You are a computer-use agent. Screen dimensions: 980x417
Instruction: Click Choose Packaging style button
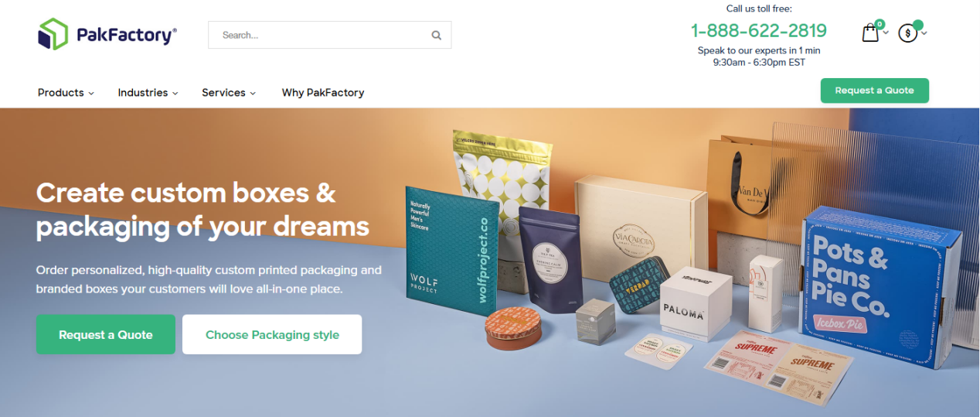[272, 334]
